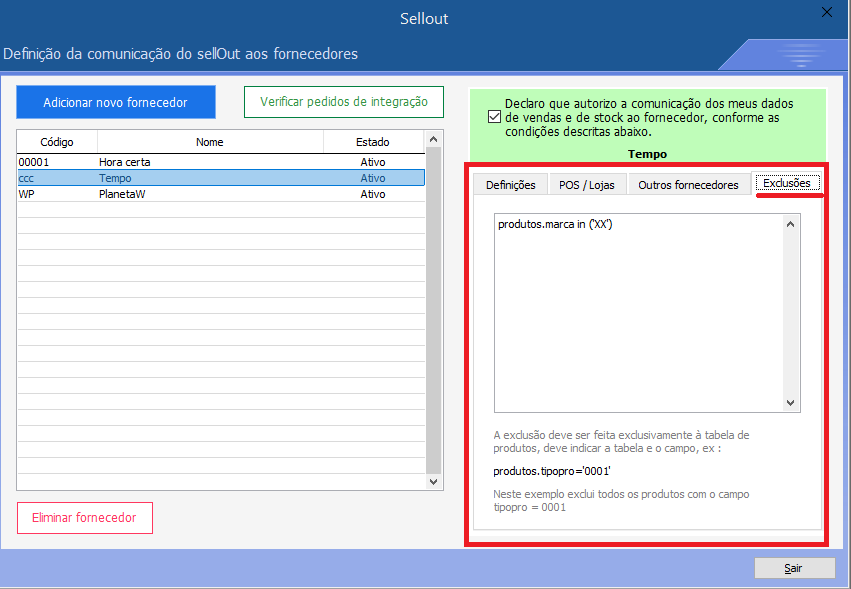The height and width of the screenshot is (589, 851).
Task: Open the Exclusões tab
Action: tap(788, 184)
